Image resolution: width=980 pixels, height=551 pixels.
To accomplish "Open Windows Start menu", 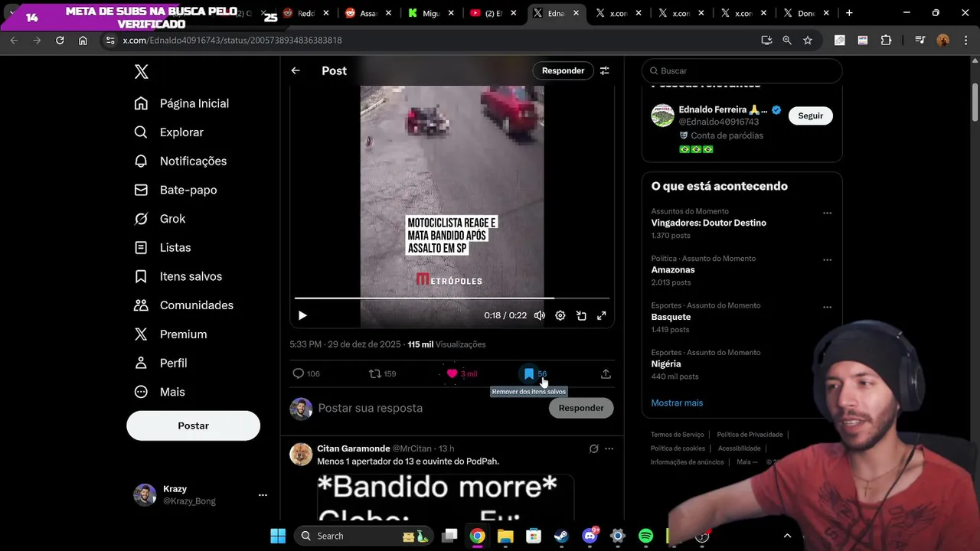I will 278,536.
